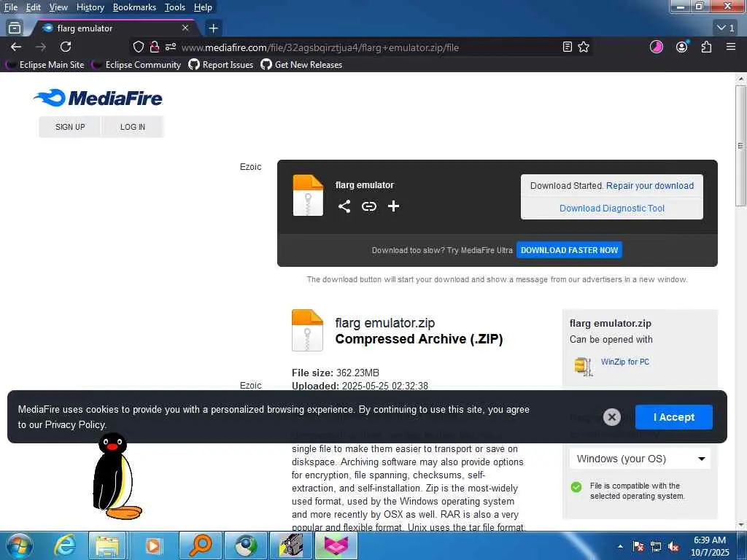Screen dimensions: 747x560
Task: Open the list all tabs dropdown
Action: point(726,28)
